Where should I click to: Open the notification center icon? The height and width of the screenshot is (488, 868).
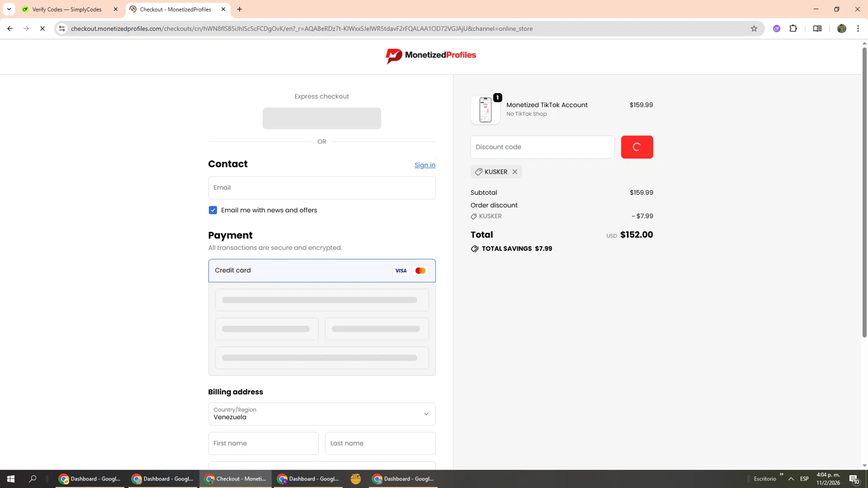(854, 479)
